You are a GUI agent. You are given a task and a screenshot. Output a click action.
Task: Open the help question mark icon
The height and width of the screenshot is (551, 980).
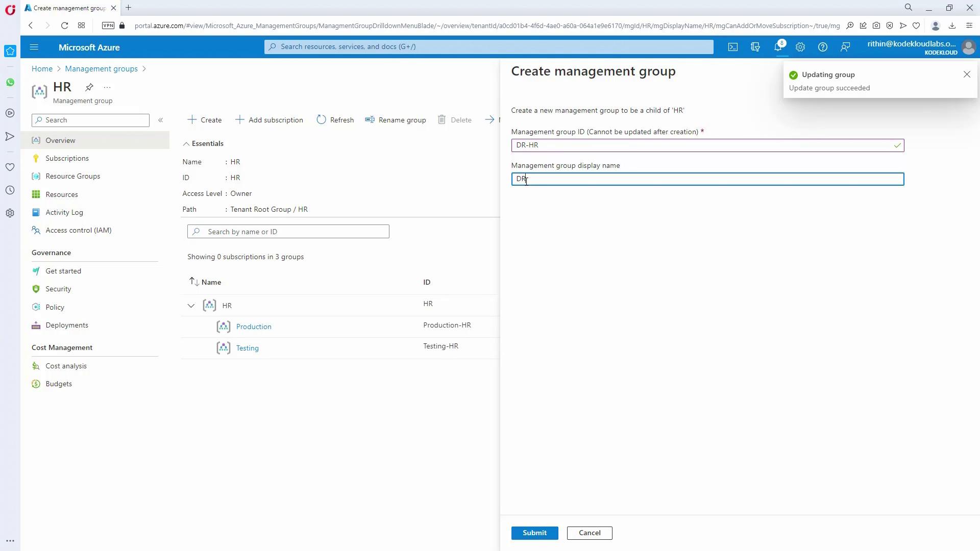point(822,47)
